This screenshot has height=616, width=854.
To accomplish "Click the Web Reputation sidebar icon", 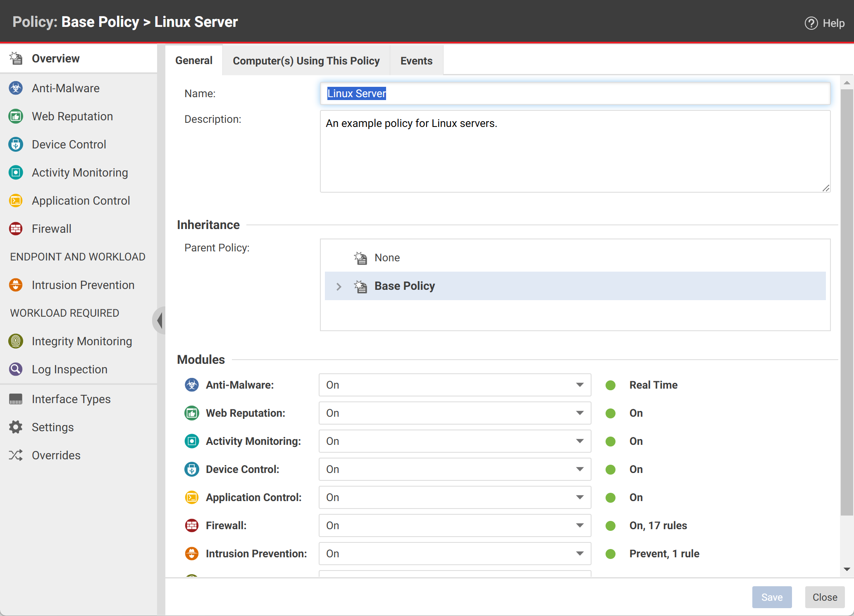I will (16, 116).
